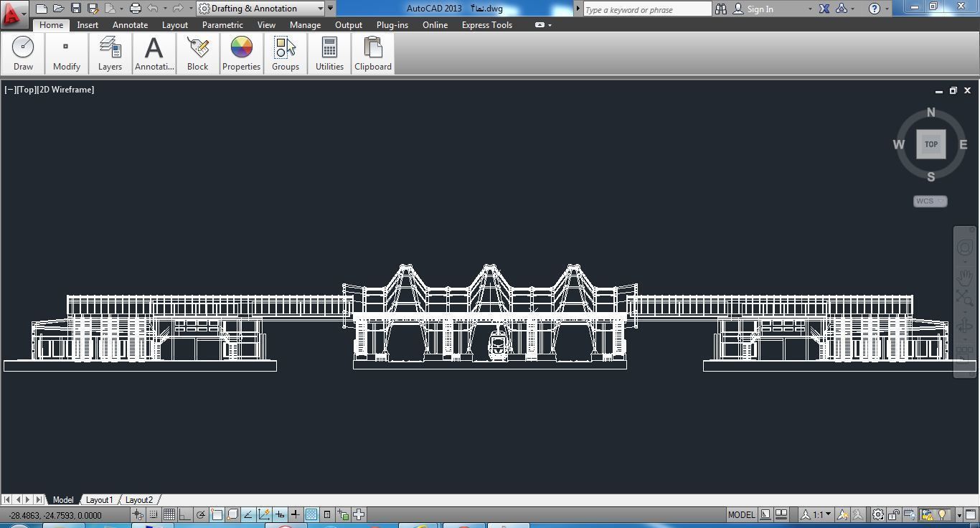Click the Open file folder icon
The height and width of the screenshot is (528, 980).
tap(58, 9)
